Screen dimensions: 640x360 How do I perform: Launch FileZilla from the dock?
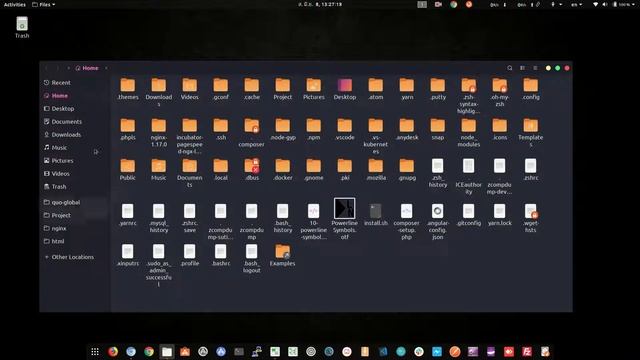pyautogui.click(x=527, y=351)
